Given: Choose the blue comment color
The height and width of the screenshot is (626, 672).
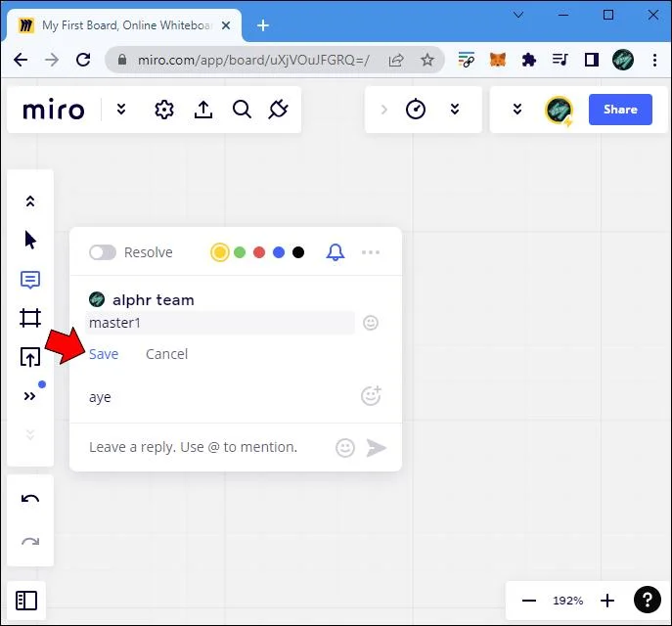Looking at the screenshot, I should click(279, 252).
